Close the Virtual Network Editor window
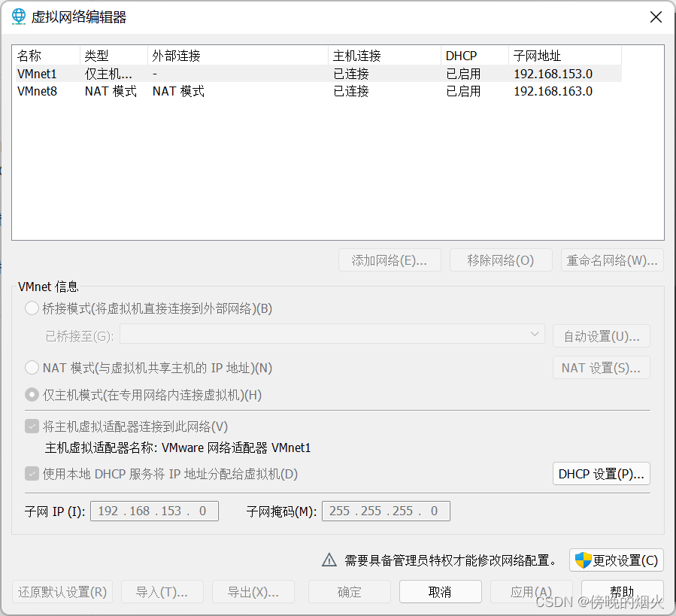 (x=656, y=17)
